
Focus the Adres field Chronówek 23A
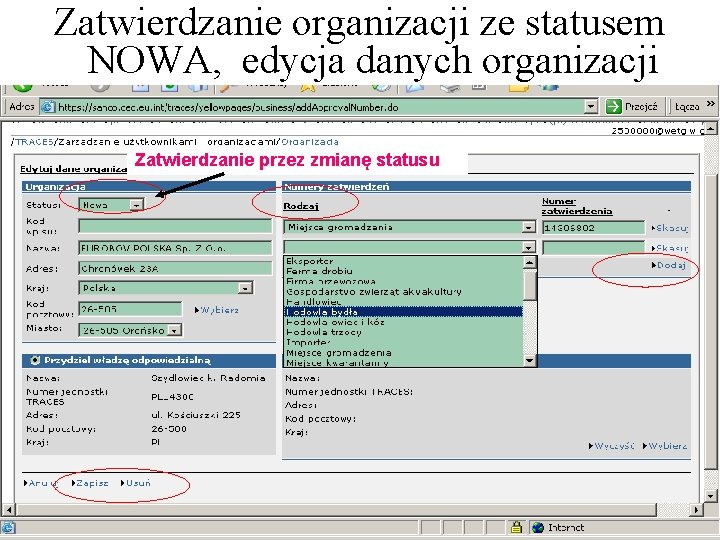coord(175,268)
